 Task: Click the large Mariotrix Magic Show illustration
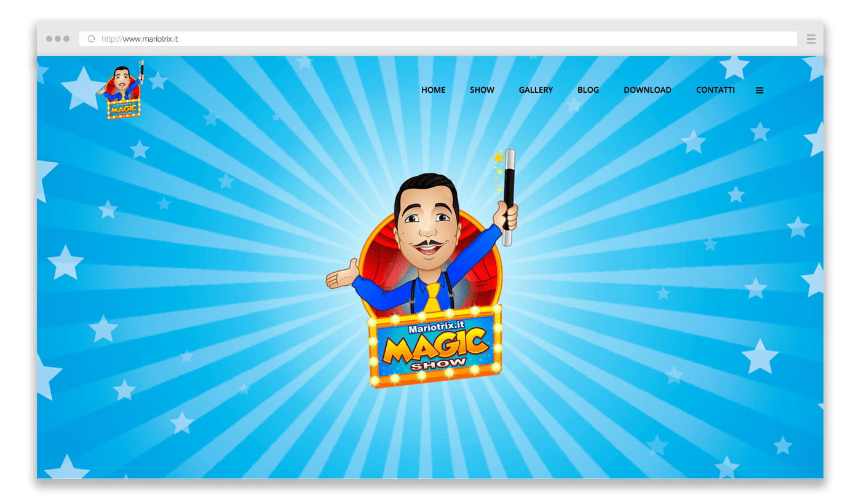tap(422, 269)
